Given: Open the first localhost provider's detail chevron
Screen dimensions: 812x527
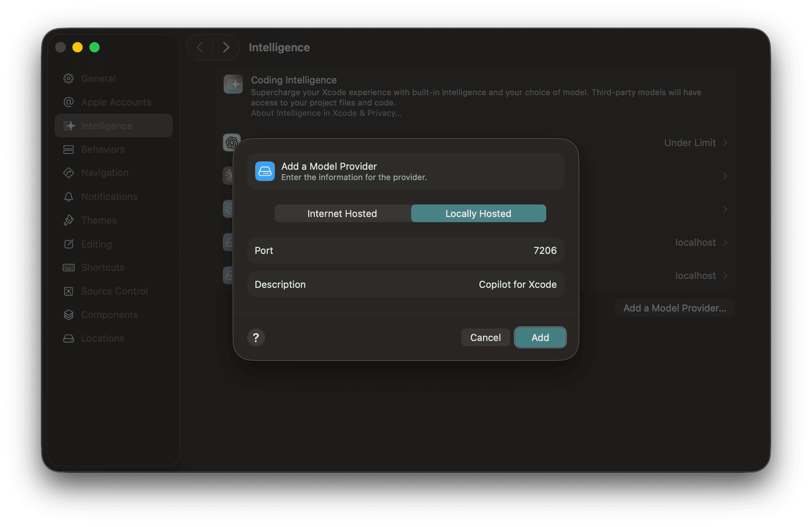Looking at the screenshot, I should click(725, 242).
